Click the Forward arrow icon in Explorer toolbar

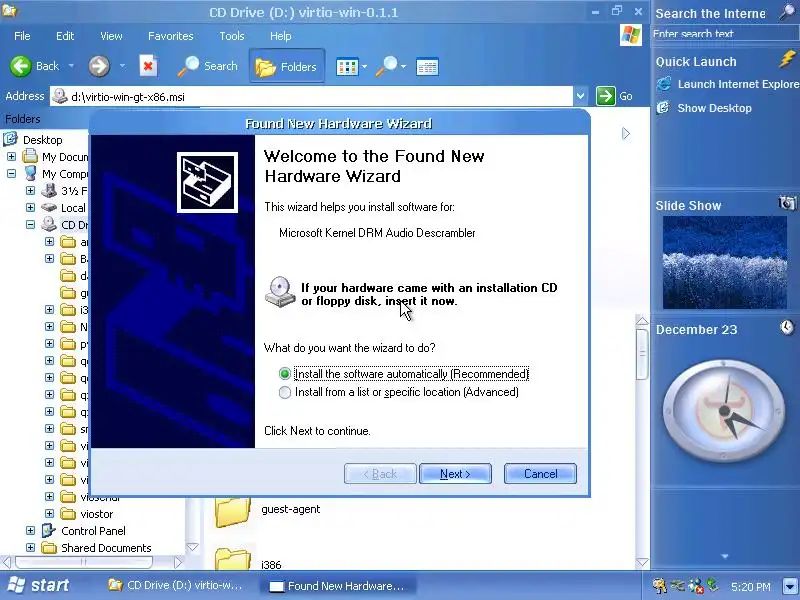pyautogui.click(x=99, y=66)
